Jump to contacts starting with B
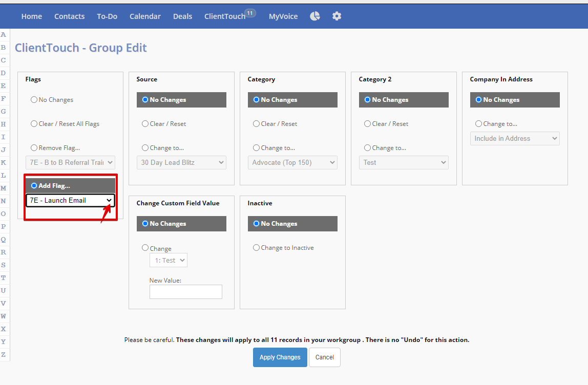Image resolution: width=588 pixels, height=385 pixels. [x=4, y=48]
